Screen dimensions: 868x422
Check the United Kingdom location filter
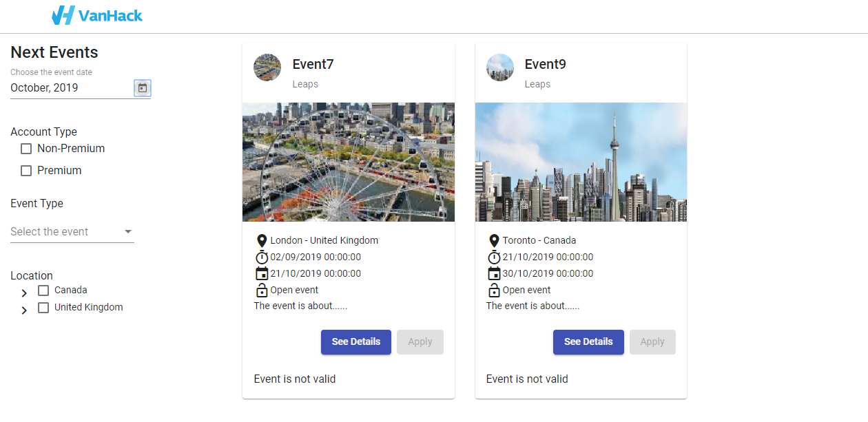click(x=43, y=307)
